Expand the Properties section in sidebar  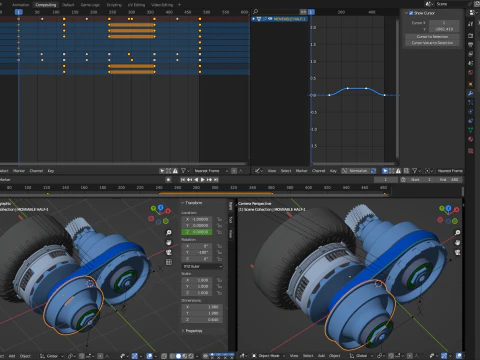192,331
